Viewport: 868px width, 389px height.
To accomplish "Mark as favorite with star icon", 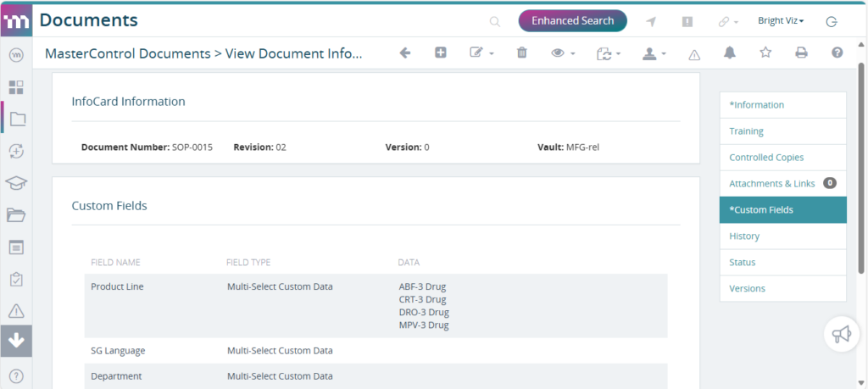I will coord(765,53).
